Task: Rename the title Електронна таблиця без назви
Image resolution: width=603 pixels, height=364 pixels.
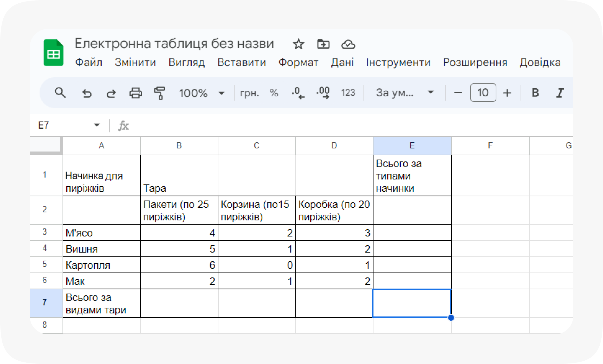Action: pos(174,43)
